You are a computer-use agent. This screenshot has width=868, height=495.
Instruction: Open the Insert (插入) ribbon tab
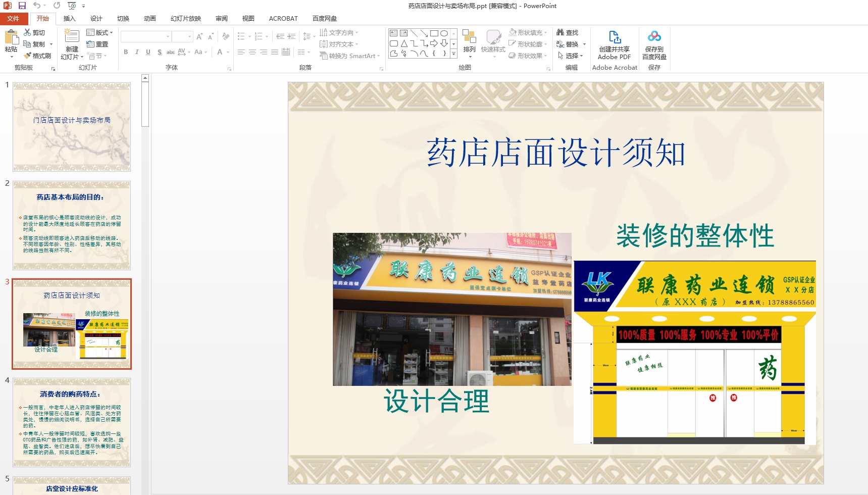69,19
